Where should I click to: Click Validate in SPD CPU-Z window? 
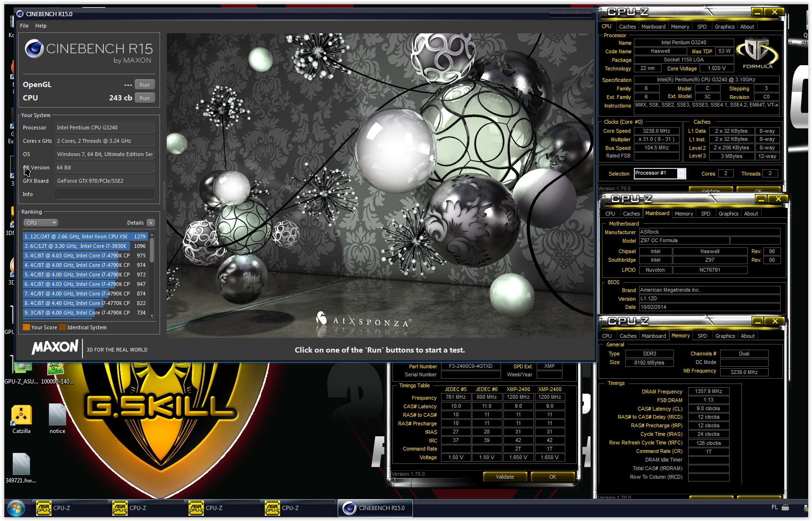[505, 477]
